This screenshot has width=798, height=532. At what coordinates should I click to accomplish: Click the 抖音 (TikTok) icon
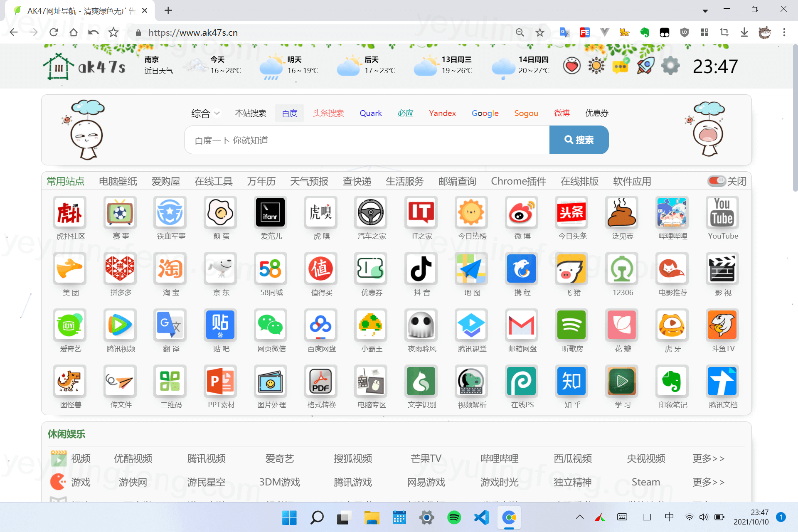(421, 269)
